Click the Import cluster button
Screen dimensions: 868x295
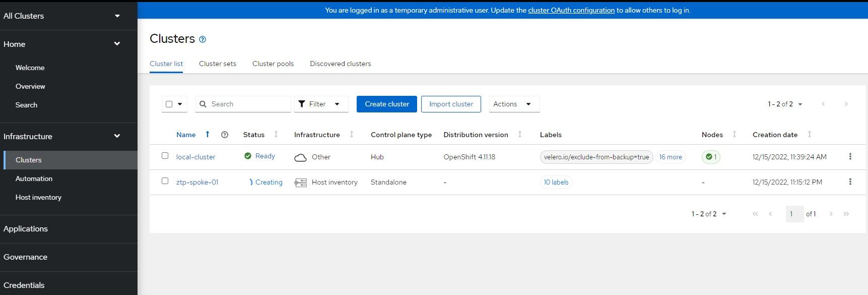(x=451, y=104)
